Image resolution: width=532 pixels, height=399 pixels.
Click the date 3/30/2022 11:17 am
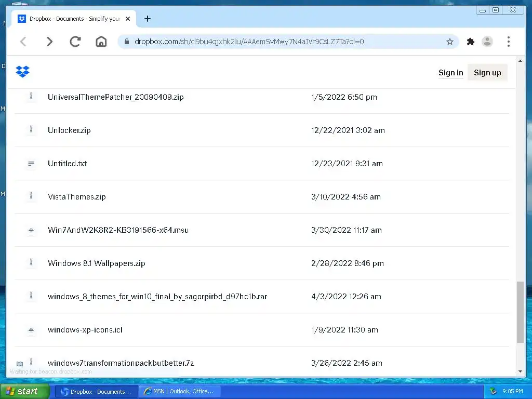(x=347, y=230)
